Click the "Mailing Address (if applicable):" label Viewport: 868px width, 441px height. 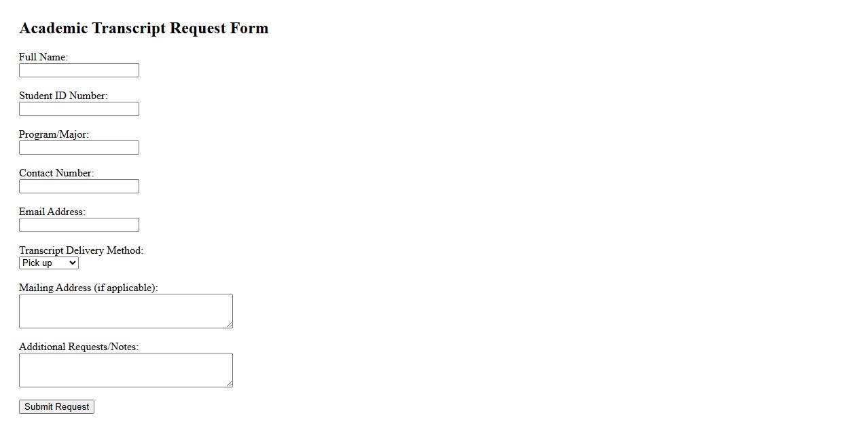88,288
